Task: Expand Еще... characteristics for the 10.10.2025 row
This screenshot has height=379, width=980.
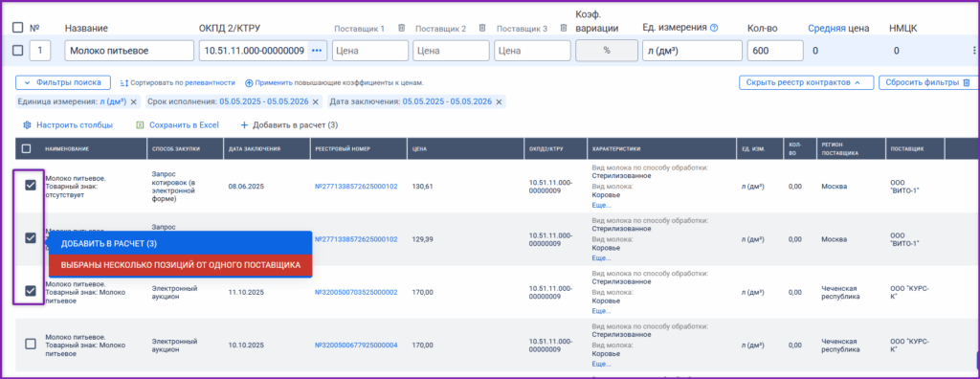Action: click(x=601, y=364)
